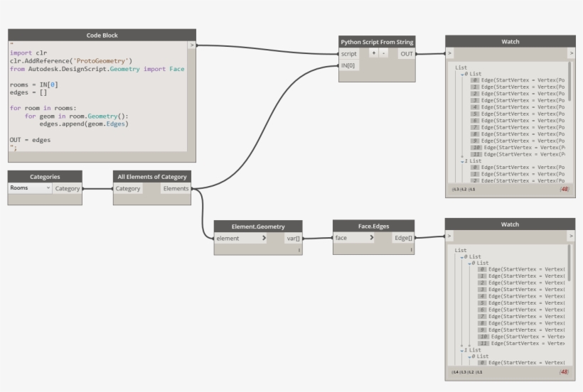Image resolution: width=583 pixels, height=392 pixels.
Task: Click Edge row index 11 in top Watch
Action: click(x=517, y=154)
